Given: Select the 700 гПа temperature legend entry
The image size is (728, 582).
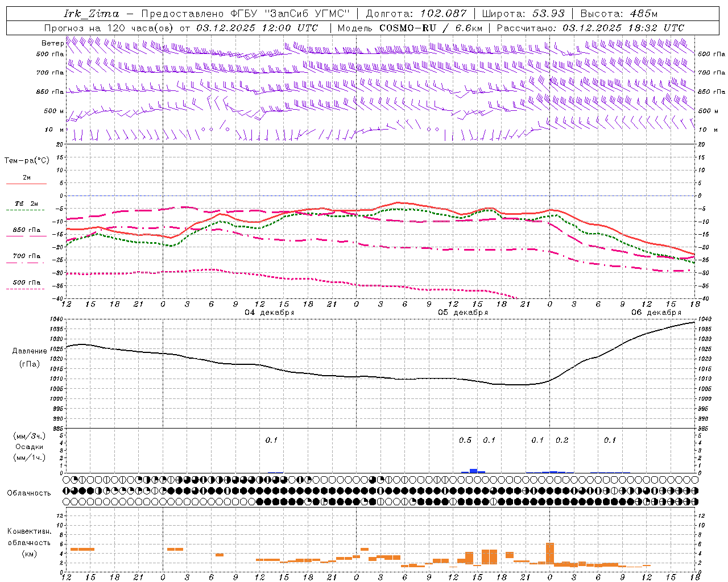Looking at the screenshot, I should click(x=26, y=256).
